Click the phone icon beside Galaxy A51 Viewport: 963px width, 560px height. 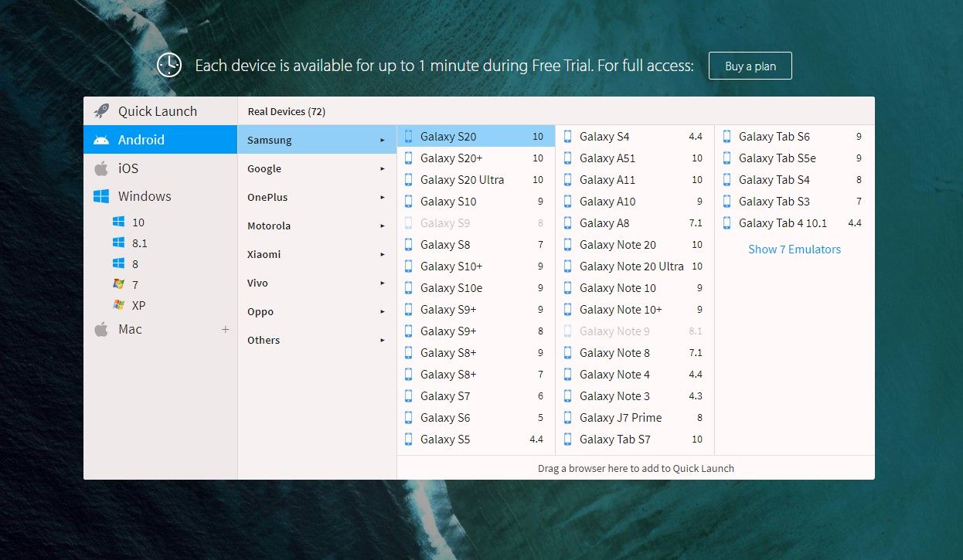[568, 158]
